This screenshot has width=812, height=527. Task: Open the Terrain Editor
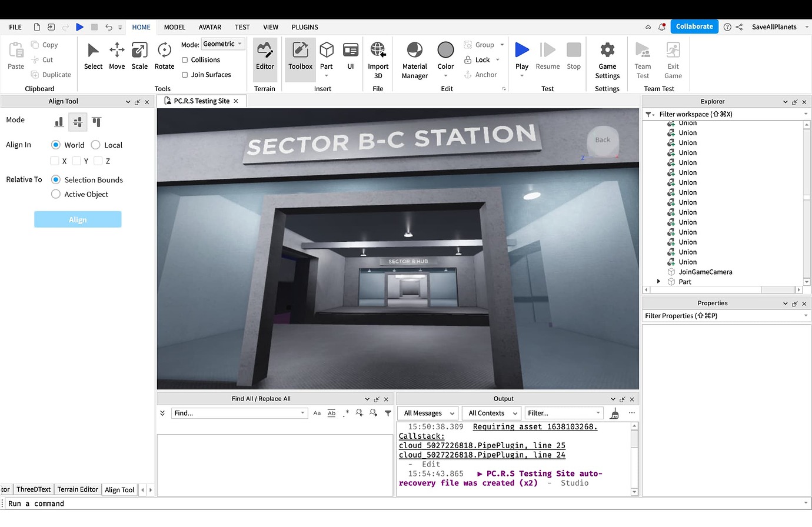point(265,56)
